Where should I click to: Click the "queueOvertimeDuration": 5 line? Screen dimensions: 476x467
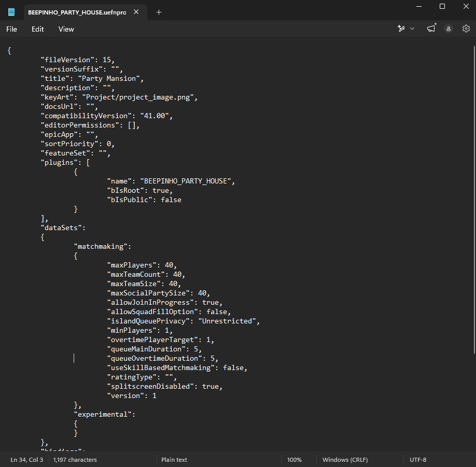tap(162, 359)
